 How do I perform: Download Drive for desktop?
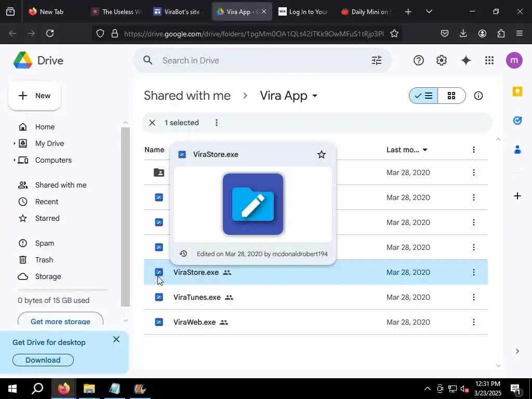tap(43, 360)
